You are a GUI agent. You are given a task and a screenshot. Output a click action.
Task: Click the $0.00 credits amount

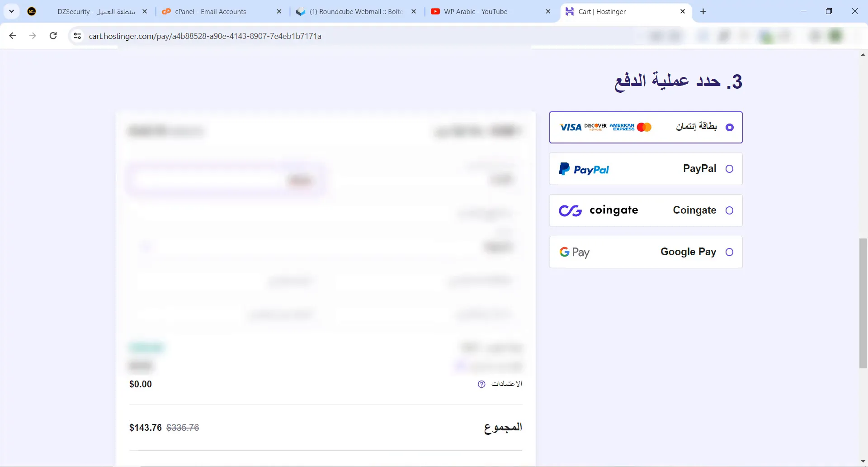tap(141, 384)
